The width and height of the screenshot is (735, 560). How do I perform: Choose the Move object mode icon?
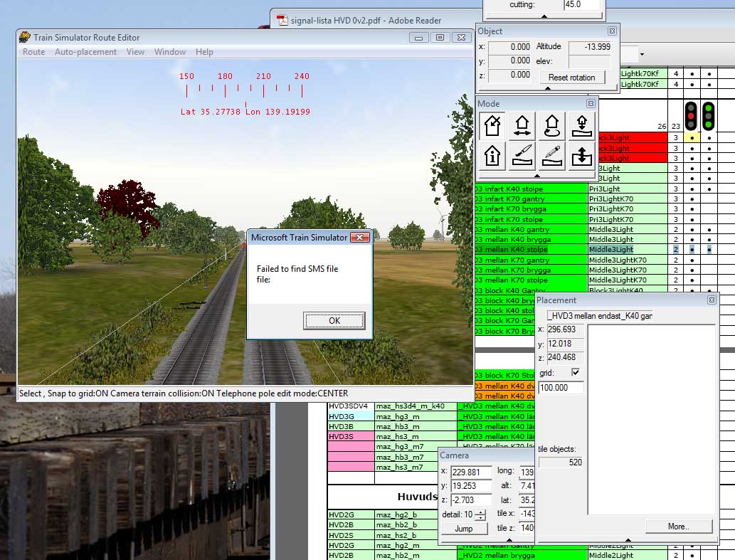[522, 125]
